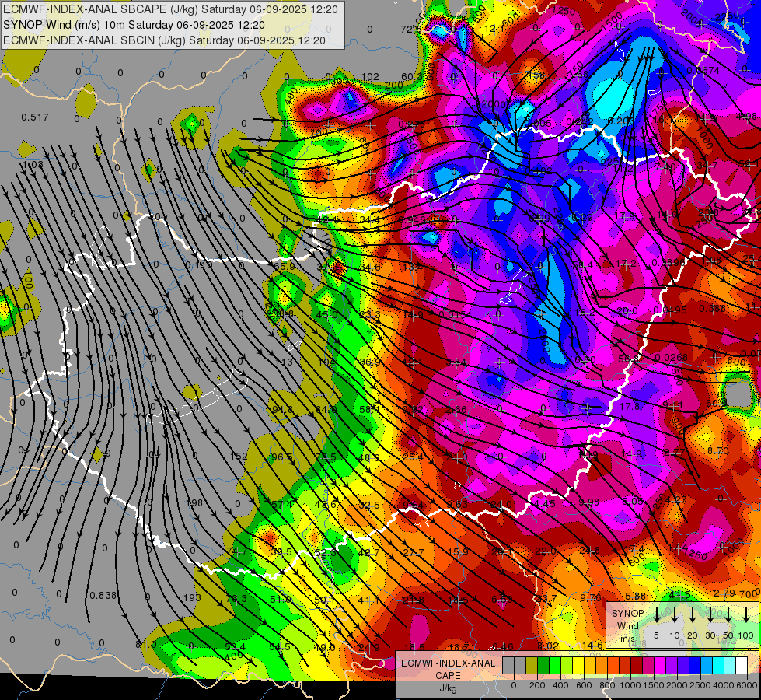Image resolution: width=761 pixels, height=700 pixels.
Task: Click the 0.0268 value on map
Action: (x=671, y=358)
